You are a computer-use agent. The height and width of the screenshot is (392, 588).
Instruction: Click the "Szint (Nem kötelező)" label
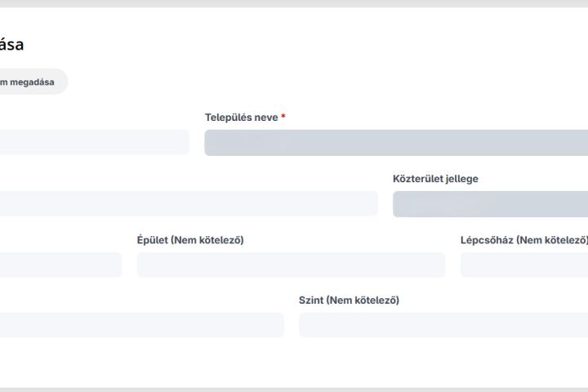(349, 301)
